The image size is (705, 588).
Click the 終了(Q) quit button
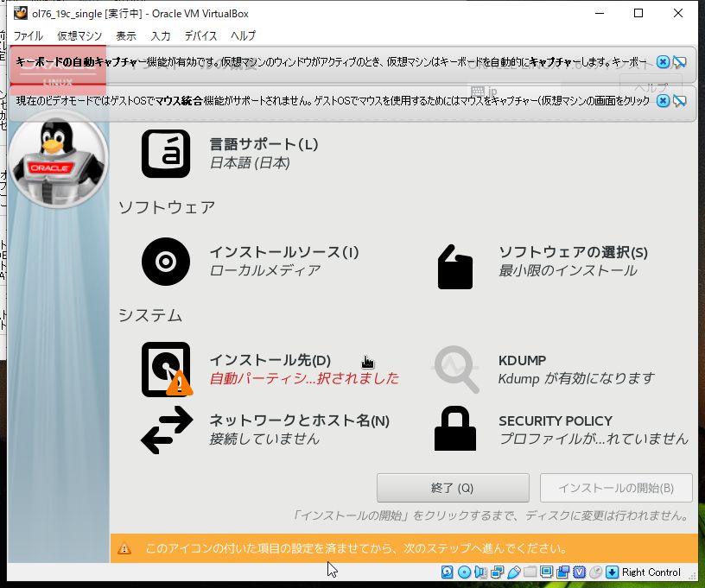(x=453, y=488)
